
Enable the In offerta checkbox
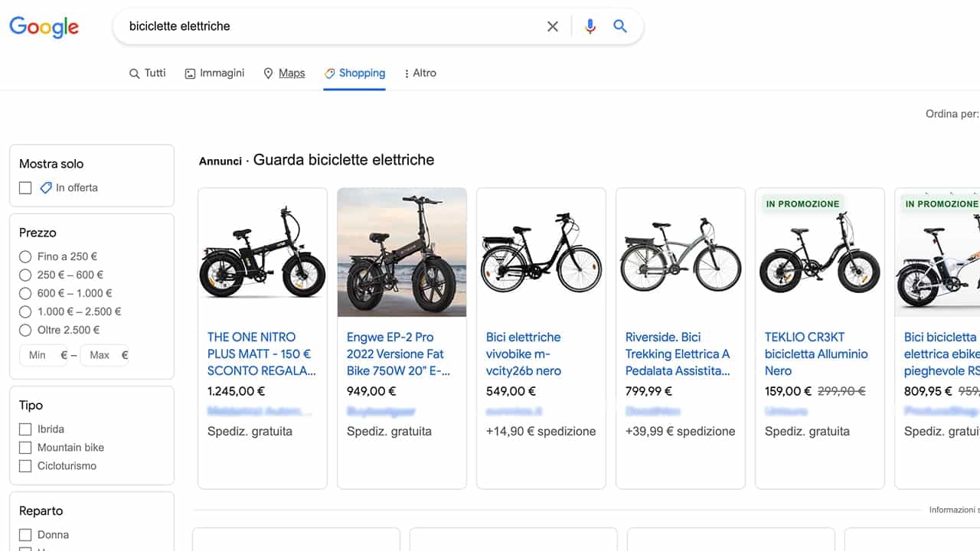(25, 187)
